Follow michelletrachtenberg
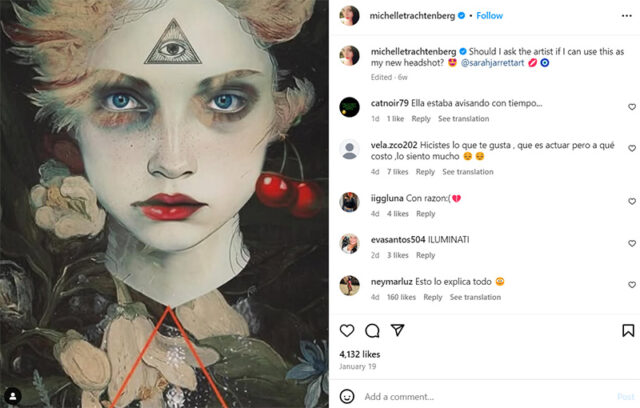 tap(490, 16)
